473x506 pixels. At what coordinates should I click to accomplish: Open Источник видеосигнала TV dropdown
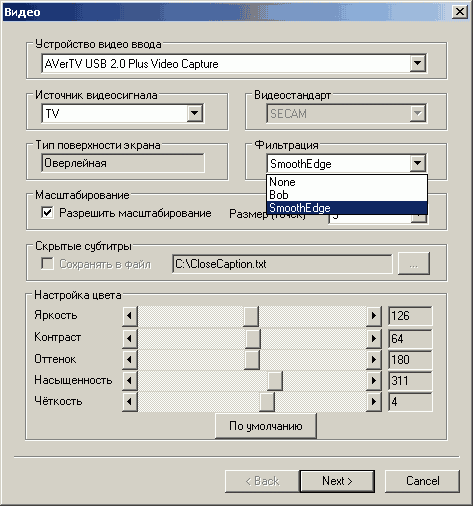(195, 113)
